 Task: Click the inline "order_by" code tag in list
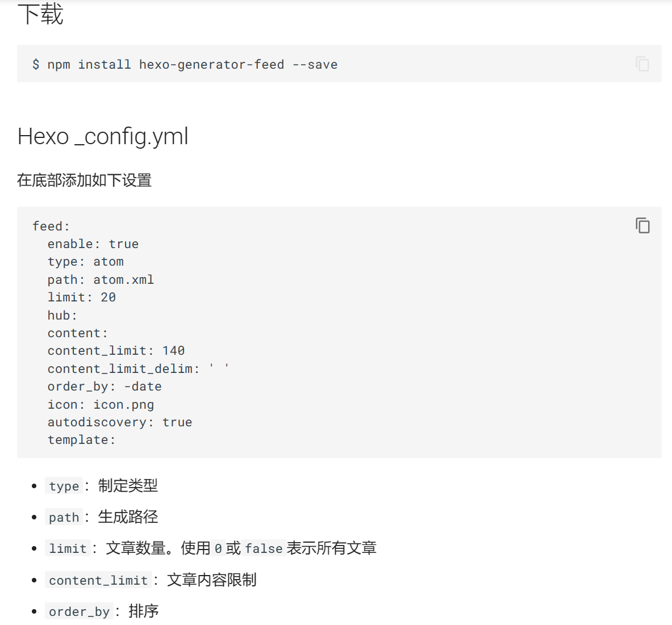(x=79, y=612)
